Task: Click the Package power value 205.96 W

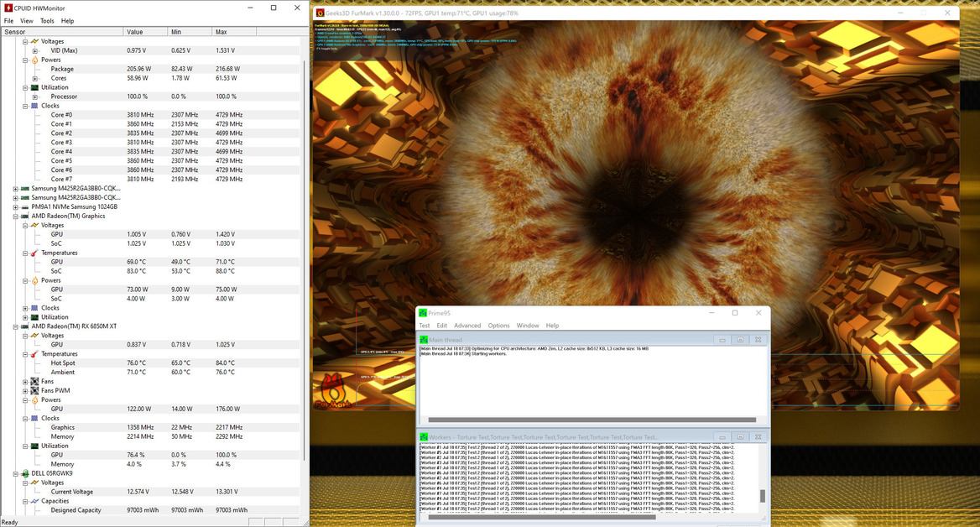Action: (138, 69)
